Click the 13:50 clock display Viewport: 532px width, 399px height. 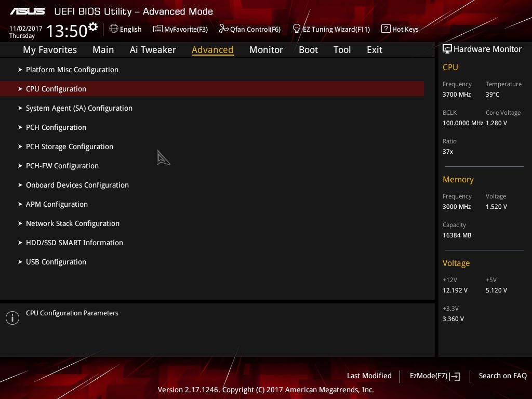click(67, 31)
